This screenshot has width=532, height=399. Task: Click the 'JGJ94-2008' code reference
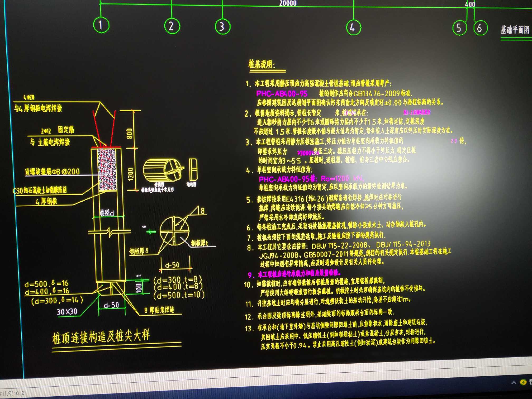(x=279, y=255)
